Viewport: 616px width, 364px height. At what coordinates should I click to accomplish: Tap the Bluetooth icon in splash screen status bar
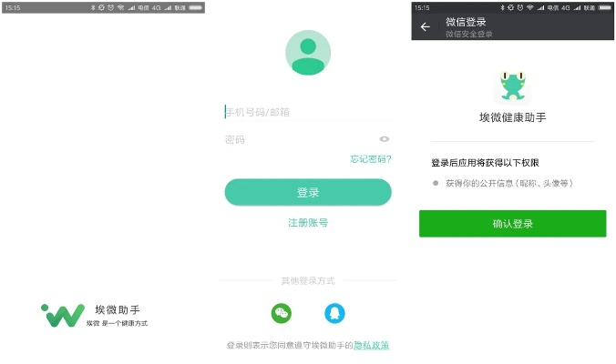93,7
